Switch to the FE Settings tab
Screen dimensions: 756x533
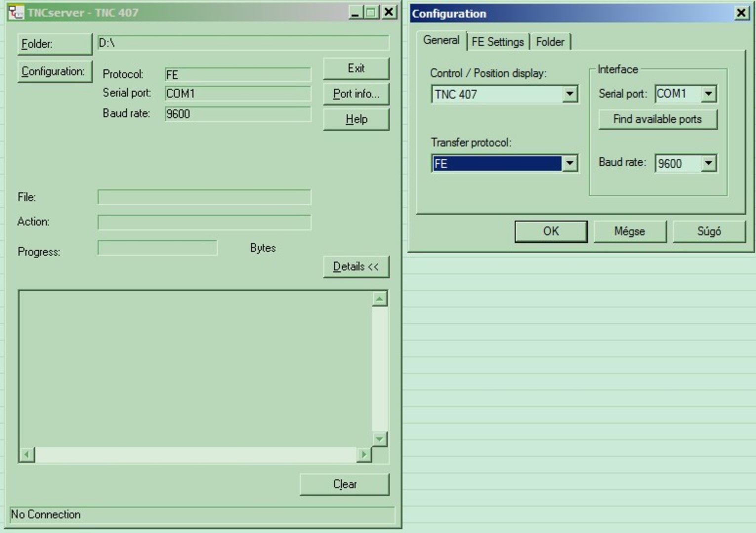pyautogui.click(x=497, y=42)
